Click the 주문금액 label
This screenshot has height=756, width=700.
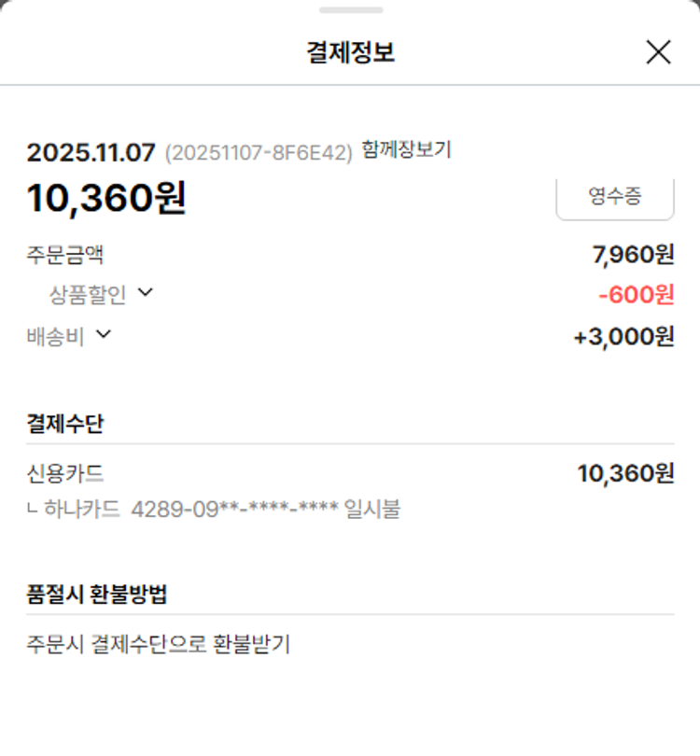(65, 254)
